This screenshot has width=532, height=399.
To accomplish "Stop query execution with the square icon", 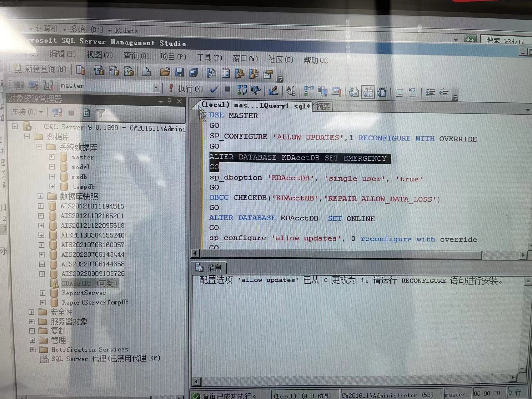I will click(228, 90).
